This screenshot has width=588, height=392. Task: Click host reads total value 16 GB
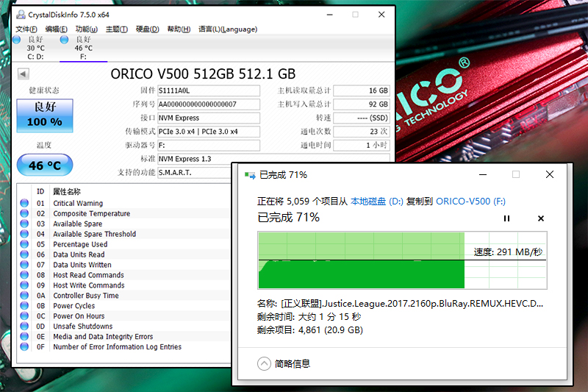pyautogui.click(x=362, y=90)
